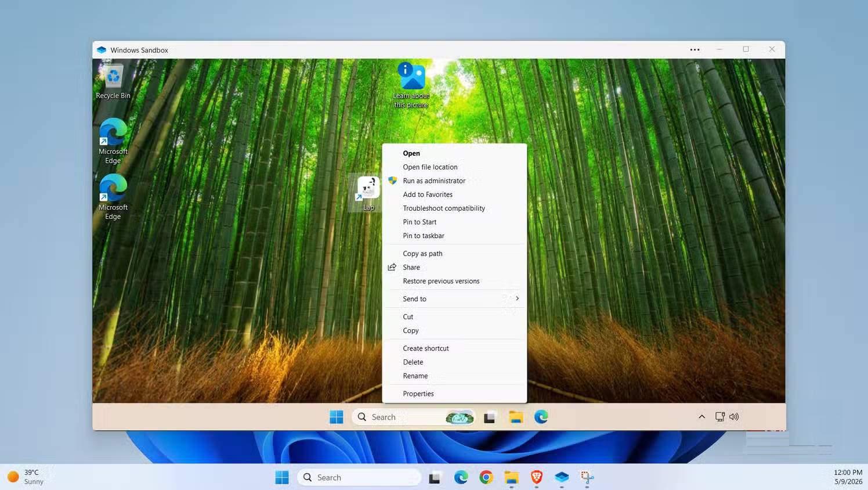Image resolution: width=868 pixels, height=490 pixels.
Task: Show hidden icons in the Sandbox tray
Action: click(701, 417)
